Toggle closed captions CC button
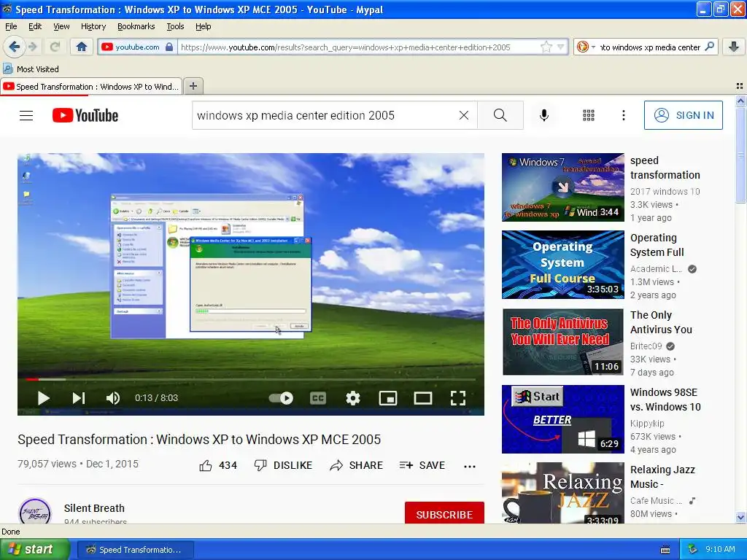This screenshot has height=560, width=747. [x=318, y=398]
